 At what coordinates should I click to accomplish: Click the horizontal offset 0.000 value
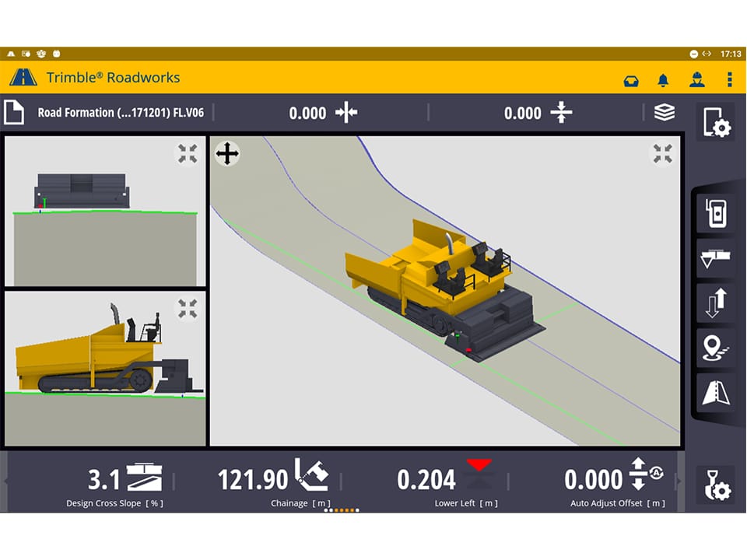(307, 114)
